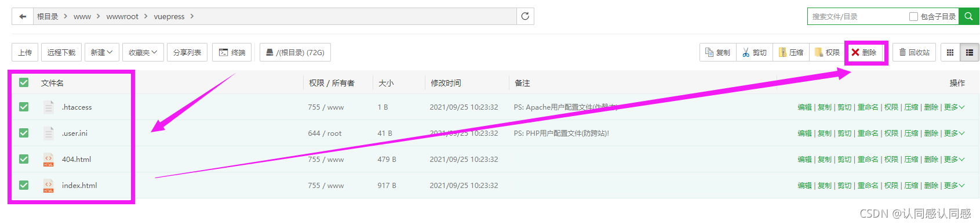Click the .htaccess file icon
Image resolution: width=980 pixels, height=224 pixels.
click(49, 107)
